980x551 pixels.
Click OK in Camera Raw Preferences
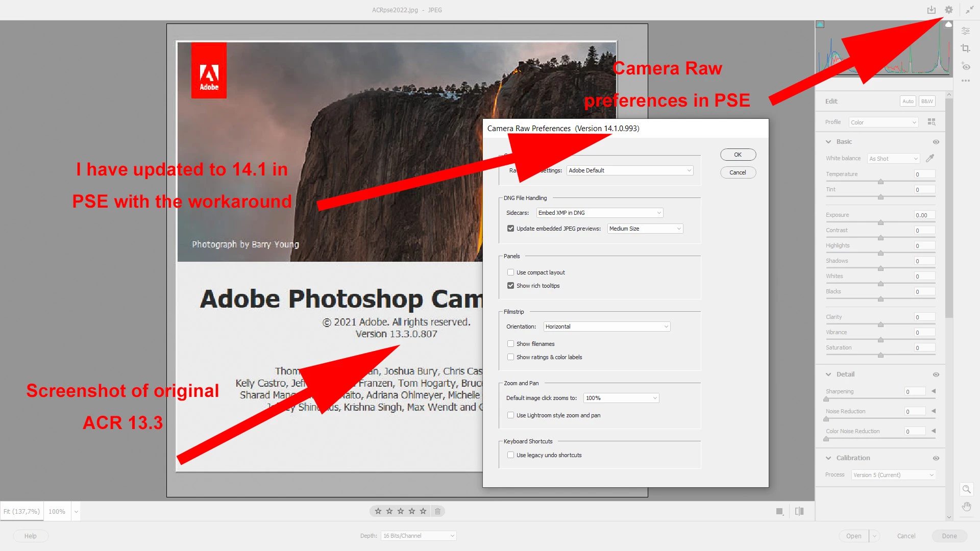pyautogui.click(x=738, y=155)
